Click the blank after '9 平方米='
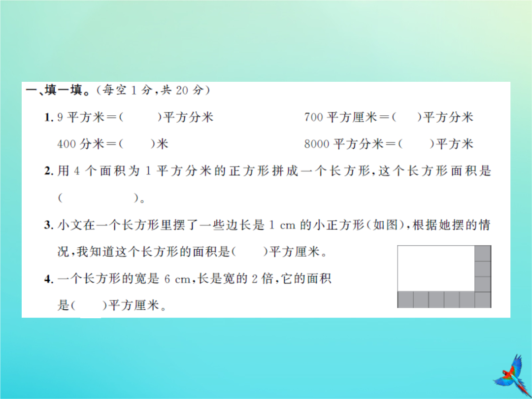 [x=140, y=117]
